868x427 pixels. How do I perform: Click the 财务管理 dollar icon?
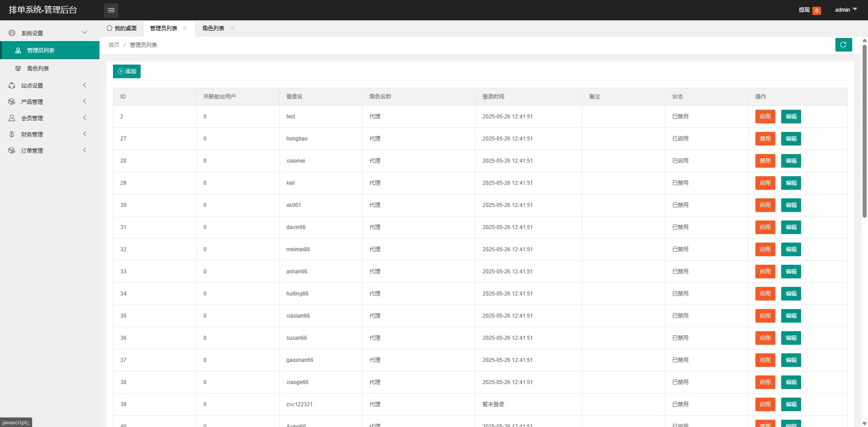(12, 134)
